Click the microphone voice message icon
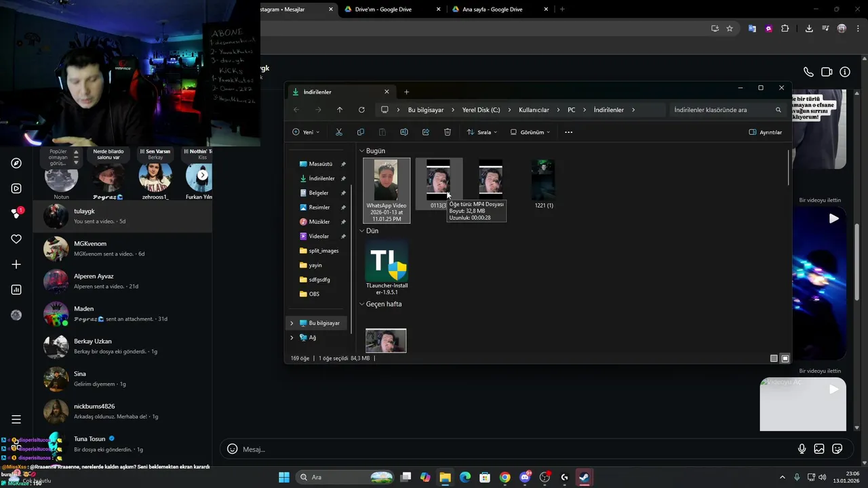The width and height of the screenshot is (868, 488). click(802, 449)
